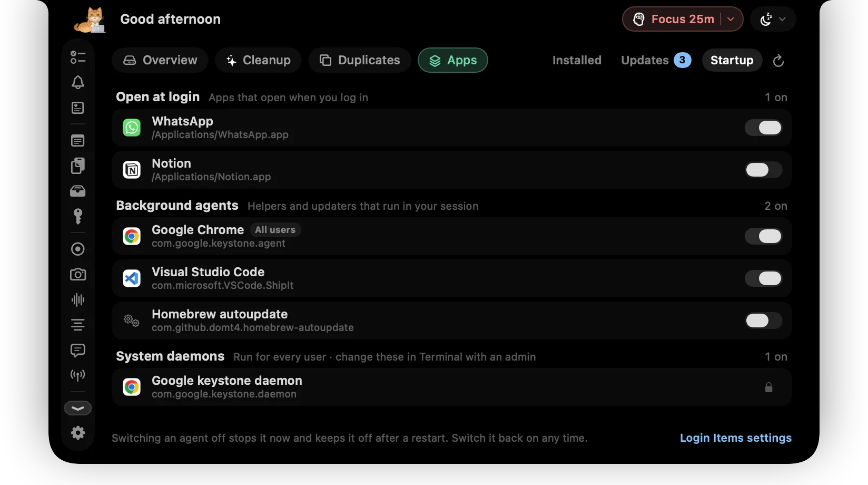Click the WhatsApp app icon
Image resolution: width=868 pixels, height=485 pixels.
(132, 128)
